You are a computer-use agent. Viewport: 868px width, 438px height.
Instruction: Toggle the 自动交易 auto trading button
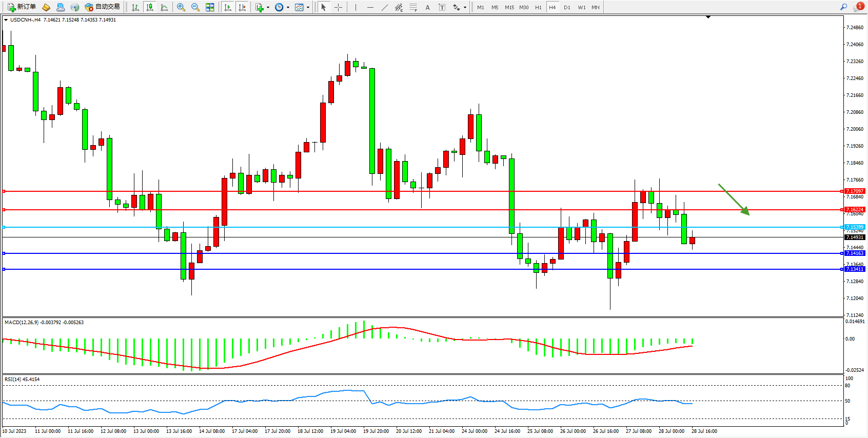click(x=102, y=7)
